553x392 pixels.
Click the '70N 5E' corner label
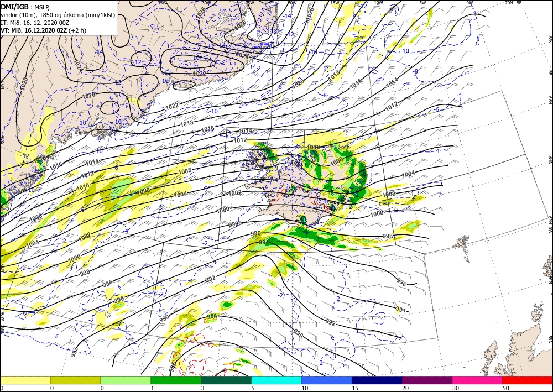coord(513,3)
